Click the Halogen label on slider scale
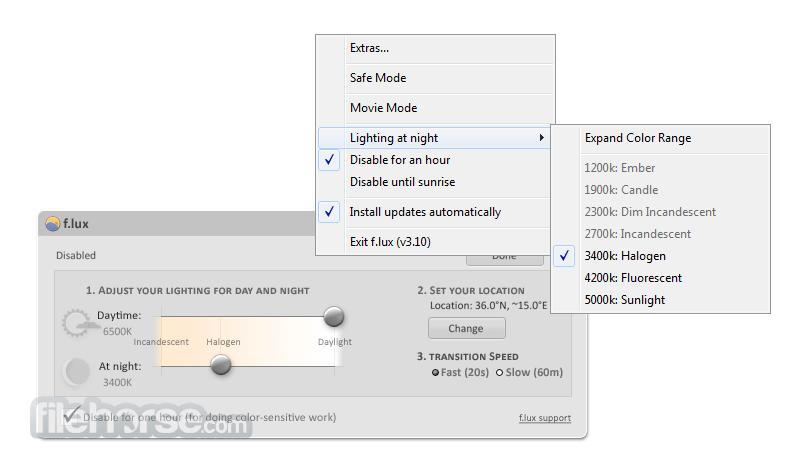Image resolution: width=802 pixels, height=469 pixels. pos(224,342)
